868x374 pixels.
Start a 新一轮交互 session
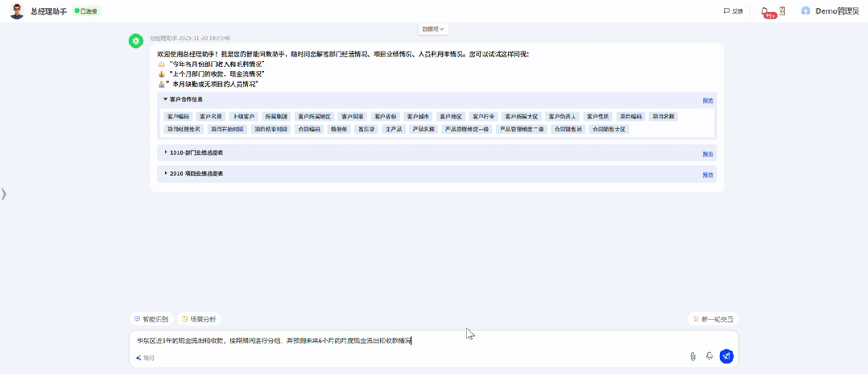click(x=713, y=319)
